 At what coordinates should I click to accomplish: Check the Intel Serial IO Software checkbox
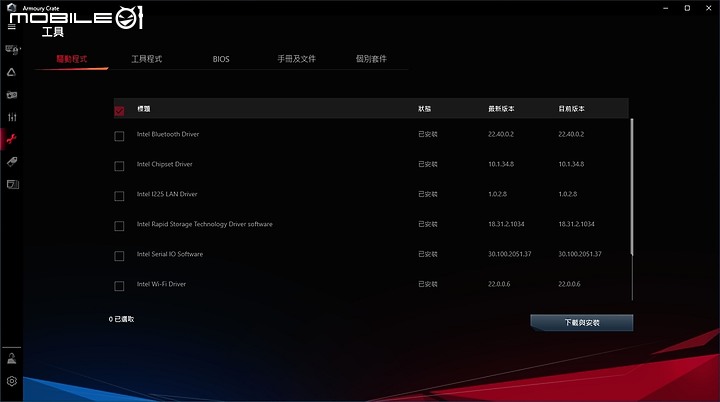coord(119,256)
